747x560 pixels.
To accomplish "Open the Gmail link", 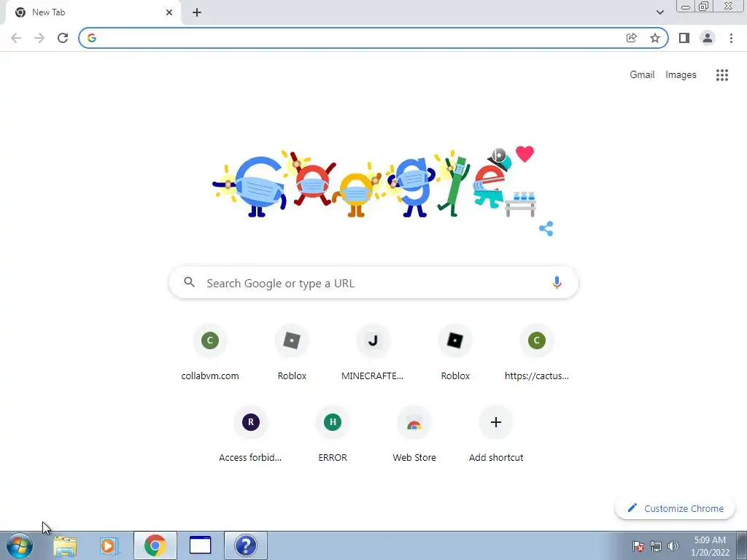I will (642, 75).
